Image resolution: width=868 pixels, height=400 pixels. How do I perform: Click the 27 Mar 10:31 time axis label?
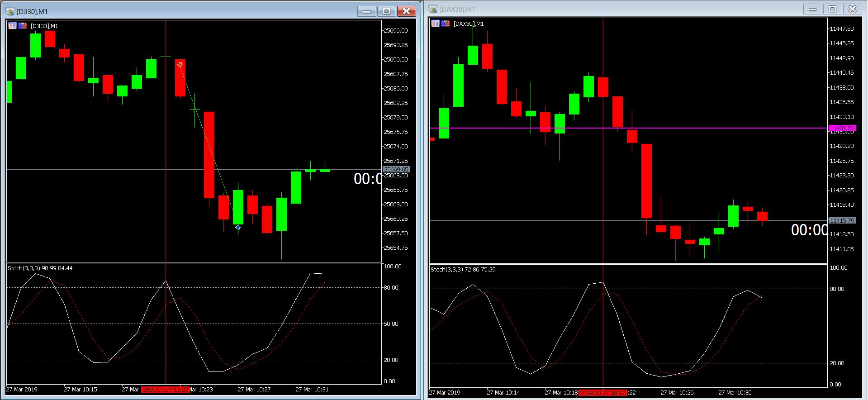point(312,390)
